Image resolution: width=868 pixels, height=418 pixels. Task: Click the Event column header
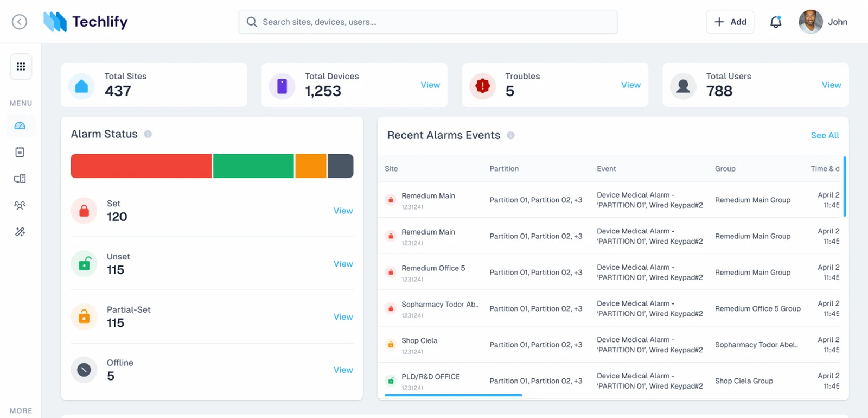click(607, 169)
